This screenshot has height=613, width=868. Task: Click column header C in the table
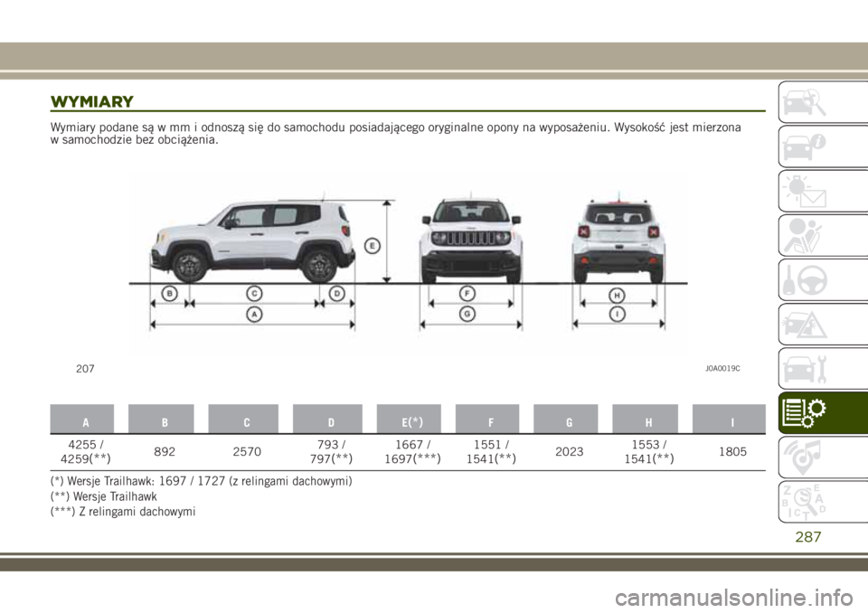[243, 420]
